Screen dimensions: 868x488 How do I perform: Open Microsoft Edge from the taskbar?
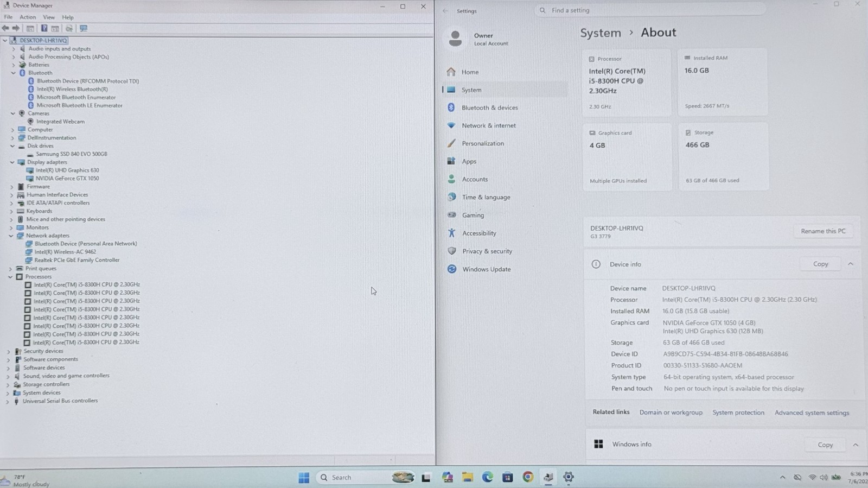pyautogui.click(x=487, y=477)
